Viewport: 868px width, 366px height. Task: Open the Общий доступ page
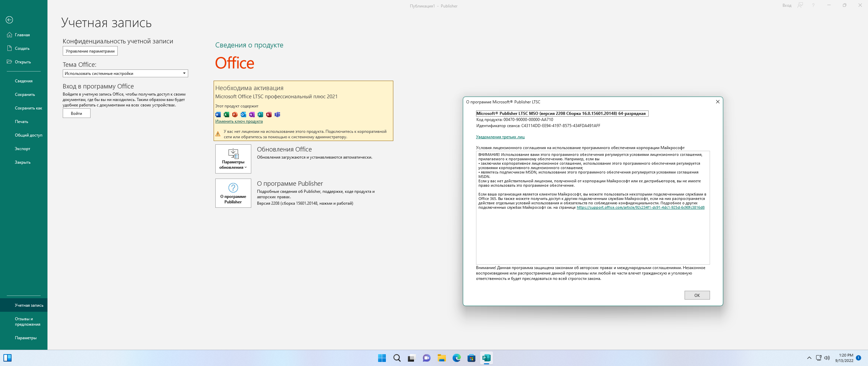(x=24, y=135)
